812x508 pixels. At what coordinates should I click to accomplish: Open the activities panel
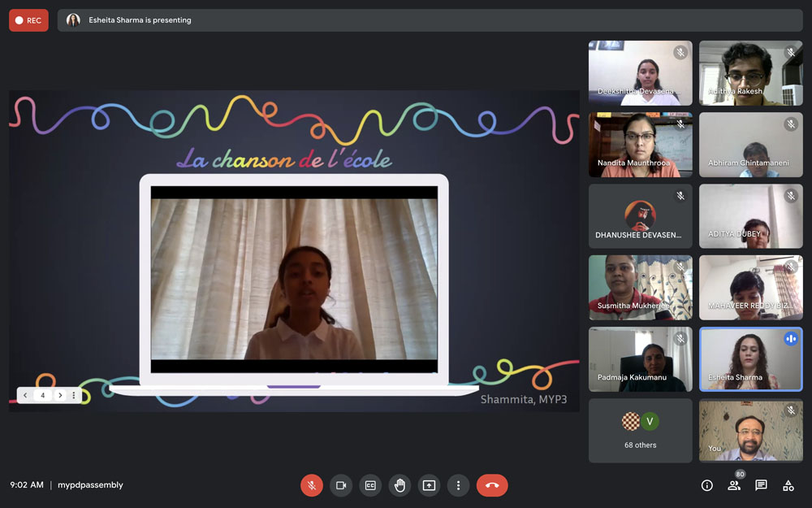[788, 485]
